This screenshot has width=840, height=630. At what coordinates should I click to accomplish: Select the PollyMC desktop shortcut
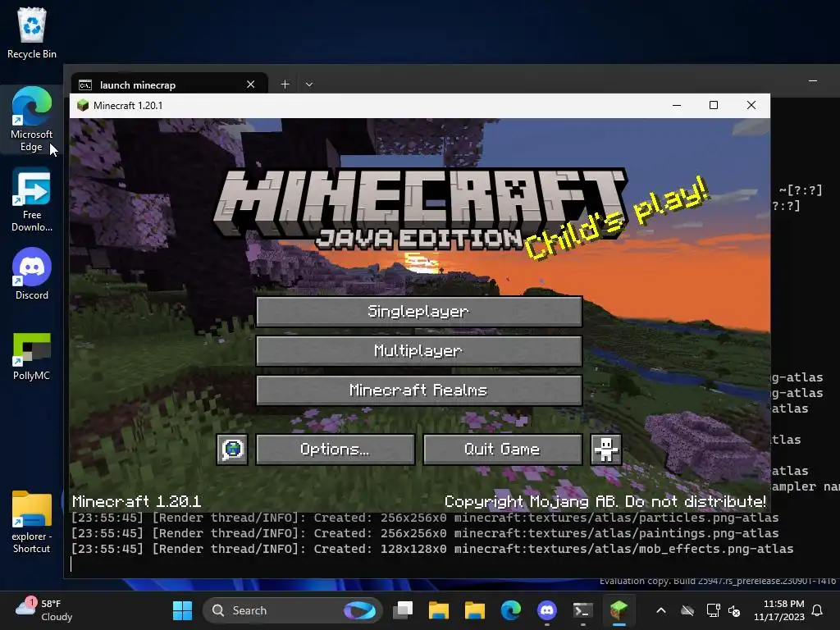(x=32, y=356)
